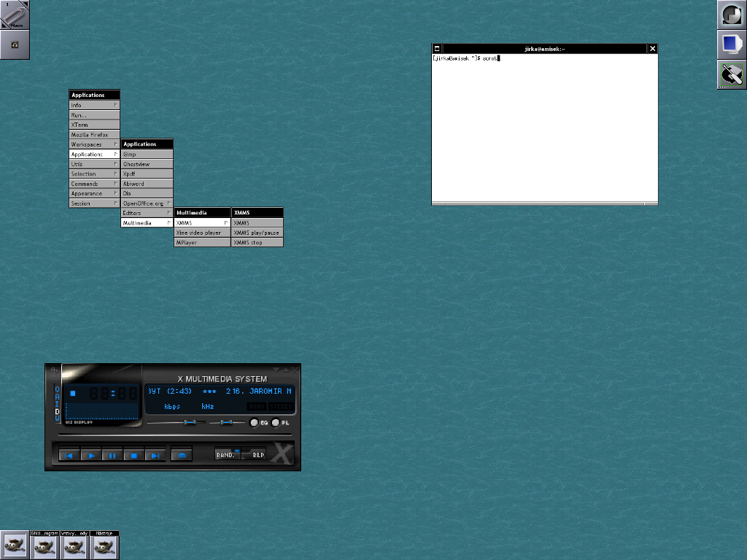Click the XMMS pause button
Image resolution: width=747 pixels, height=560 pixels.
pyautogui.click(x=112, y=455)
